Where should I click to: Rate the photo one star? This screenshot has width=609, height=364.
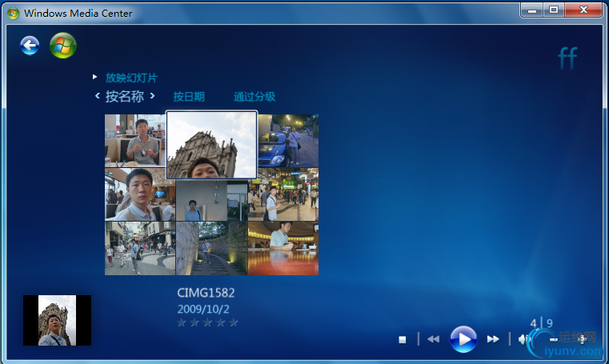click(182, 322)
